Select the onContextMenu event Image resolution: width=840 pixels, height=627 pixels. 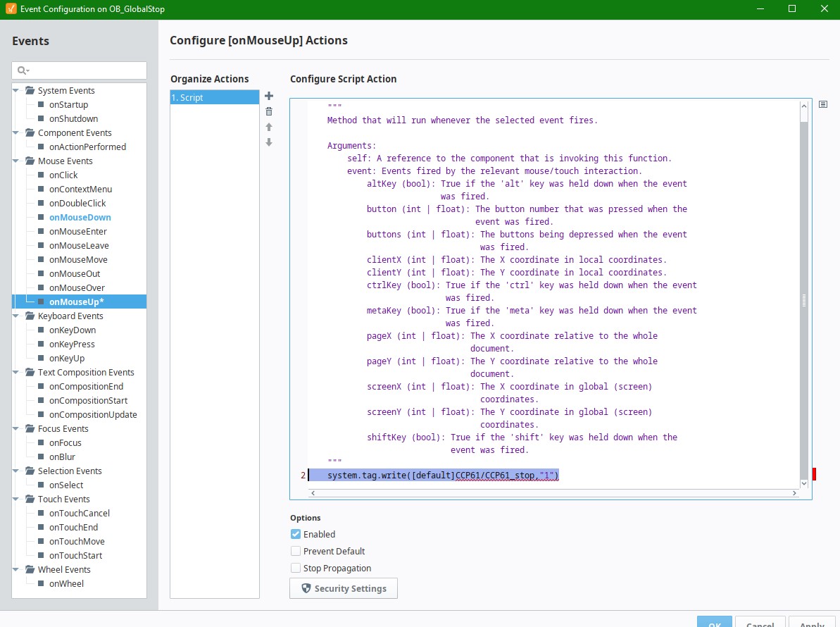click(80, 190)
